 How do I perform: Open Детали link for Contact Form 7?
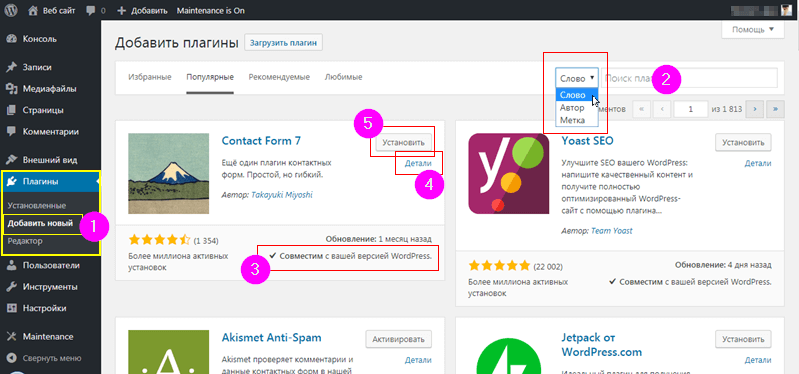tap(418, 164)
